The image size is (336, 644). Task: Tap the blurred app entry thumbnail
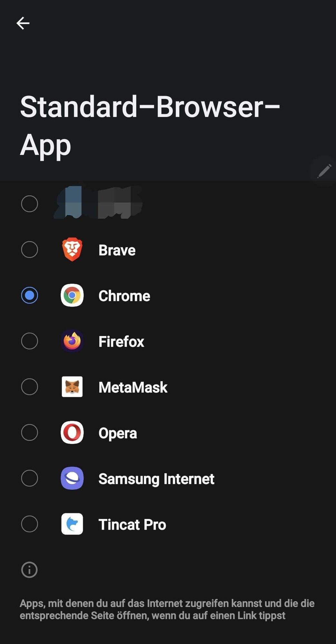tap(98, 202)
